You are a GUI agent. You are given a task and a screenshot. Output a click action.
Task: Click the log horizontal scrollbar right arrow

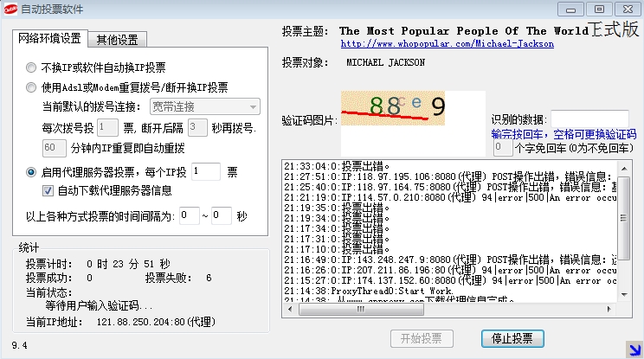click(609, 309)
